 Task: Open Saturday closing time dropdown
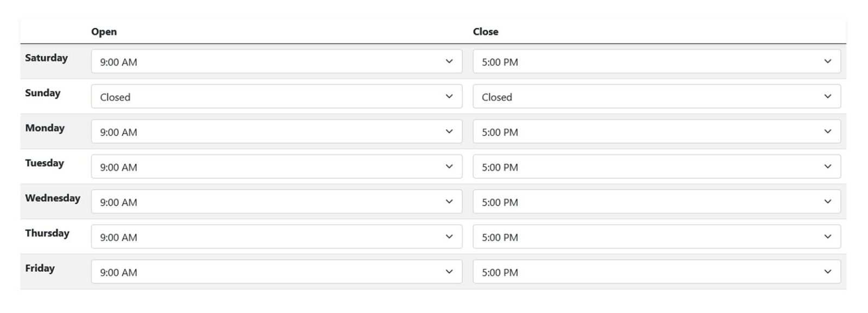tap(656, 62)
